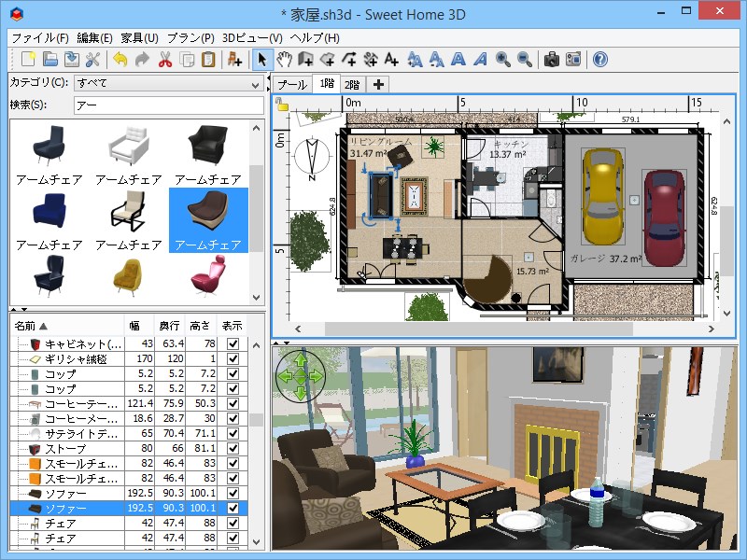The width and height of the screenshot is (747, 560).
Task: Toggle visibility of ストーブ row
Action: 233,448
